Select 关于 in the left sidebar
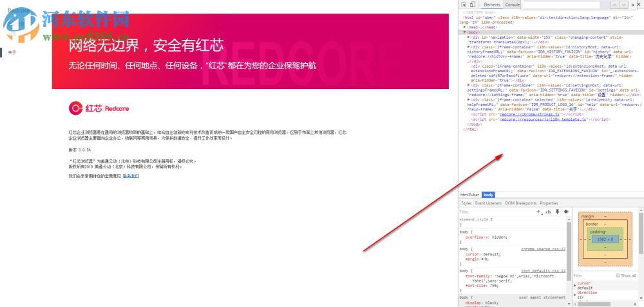Screen dimensions: 644x307 coord(12,53)
